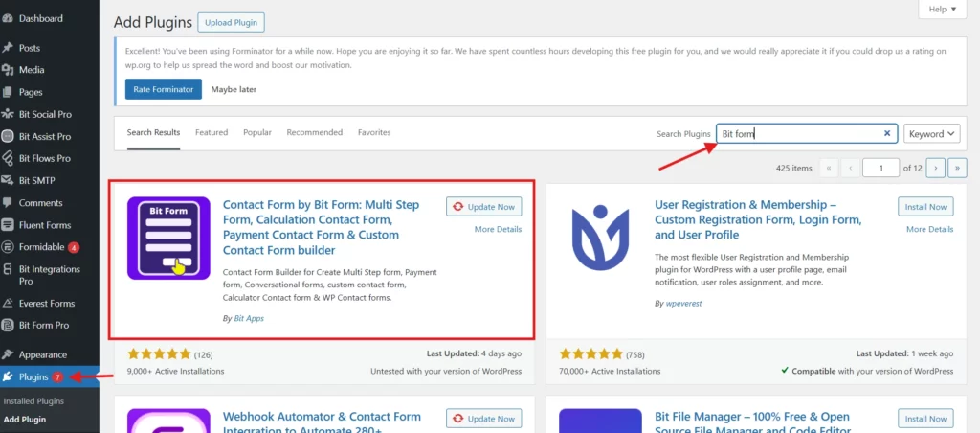The width and height of the screenshot is (980, 433).
Task: Click the Formidable icon in sidebar
Action: (x=8, y=247)
